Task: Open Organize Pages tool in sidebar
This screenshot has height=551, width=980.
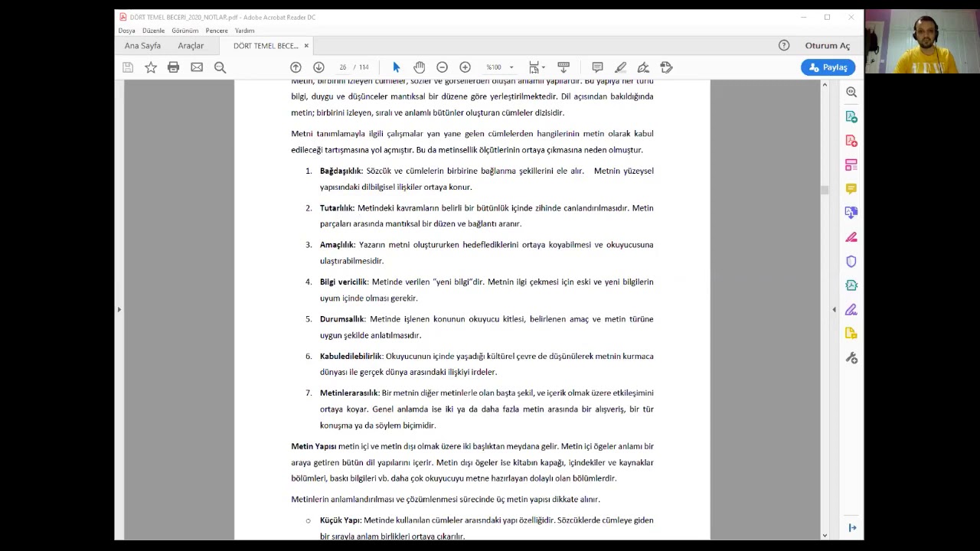Action: point(851,165)
